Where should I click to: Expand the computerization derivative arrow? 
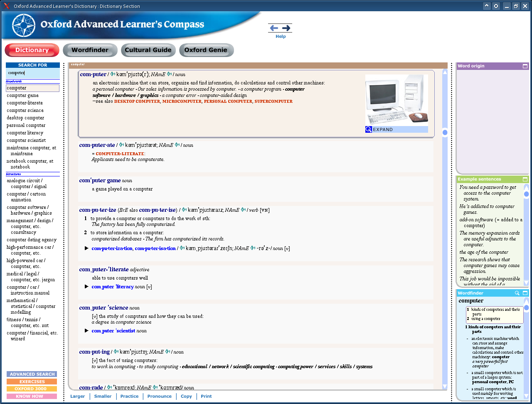(x=86, y=248)
